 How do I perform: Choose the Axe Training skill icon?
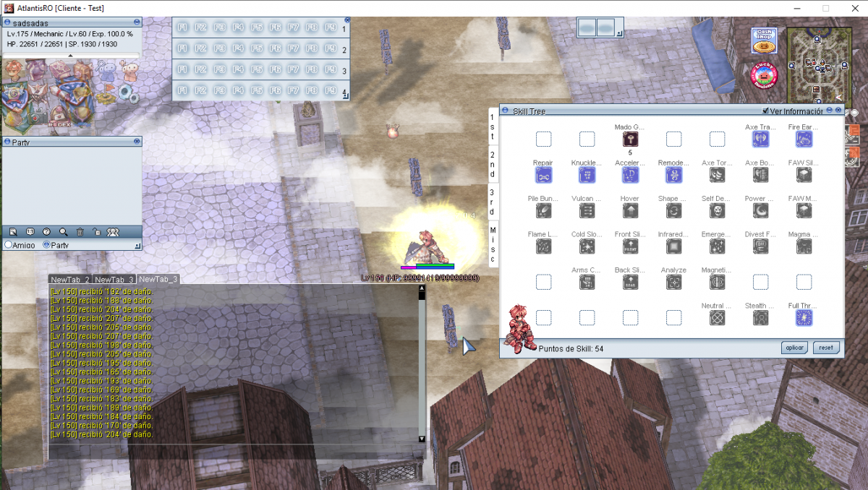coord(760,139)
